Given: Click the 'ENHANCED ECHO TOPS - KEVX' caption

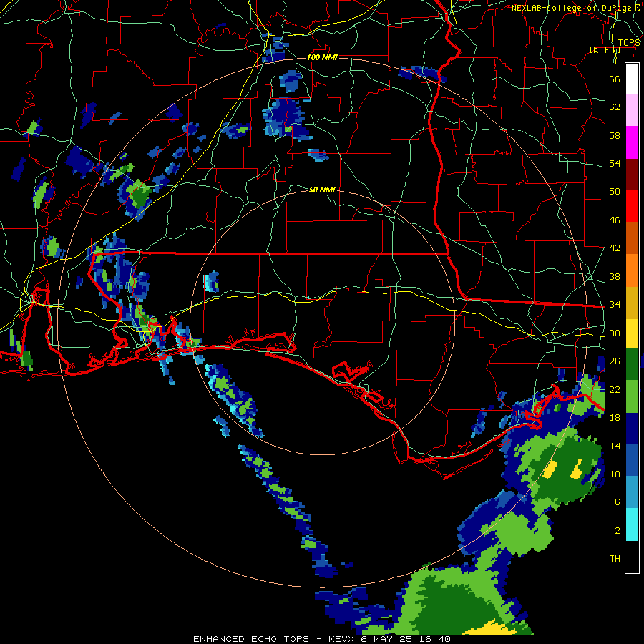Looking at the screenshot, I should click(x=273, y=639).
